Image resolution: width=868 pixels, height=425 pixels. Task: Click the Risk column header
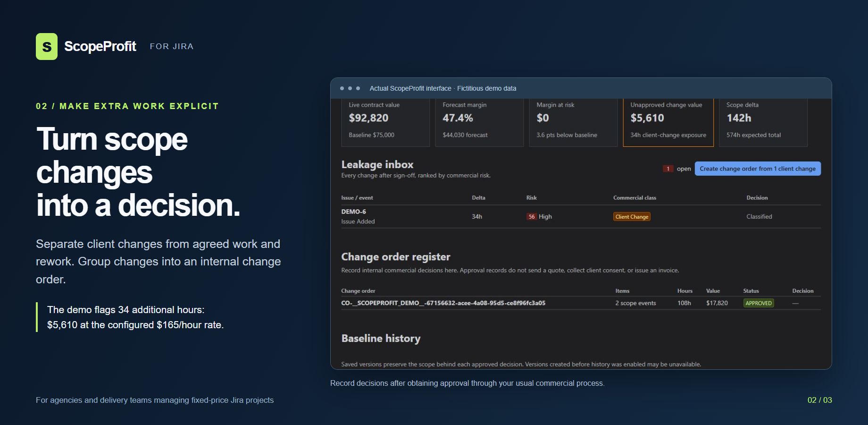pos(532,198)
